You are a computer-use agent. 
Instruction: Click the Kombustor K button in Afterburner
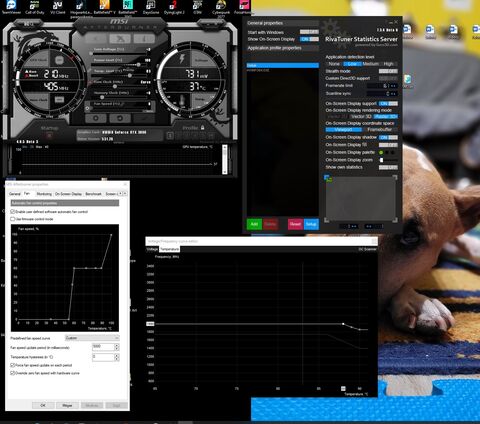(96, 39)
